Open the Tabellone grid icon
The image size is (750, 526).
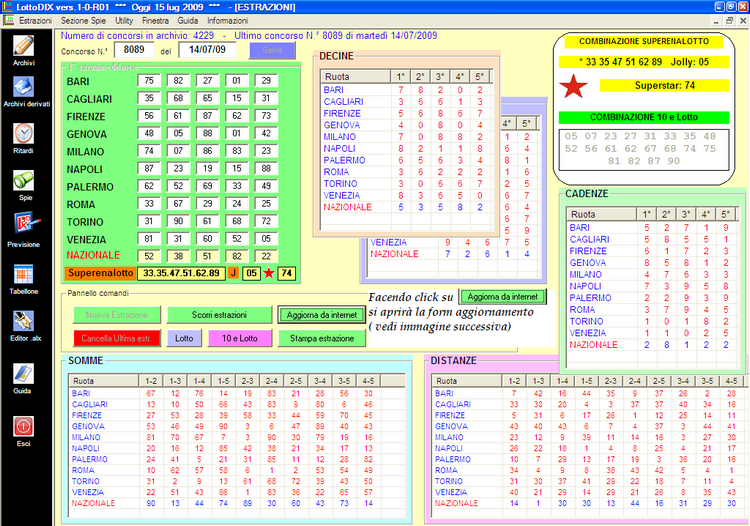coord(24,275)
